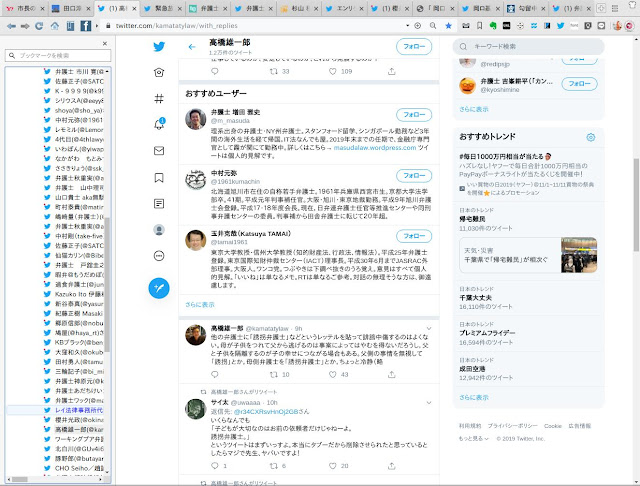Click the browser forward arrow
Viewport: 640px width, 486px height.
coord(25,26)
